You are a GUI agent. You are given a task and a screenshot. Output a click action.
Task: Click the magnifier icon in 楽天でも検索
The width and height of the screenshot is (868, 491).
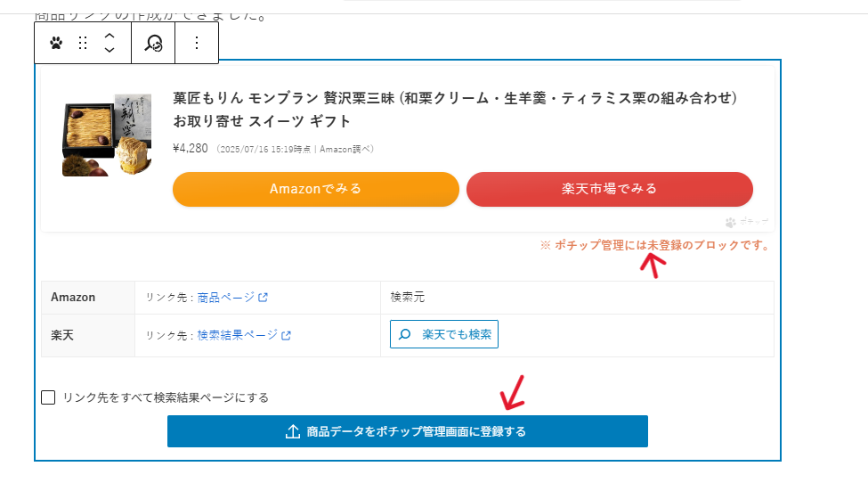tap(405, 334)
